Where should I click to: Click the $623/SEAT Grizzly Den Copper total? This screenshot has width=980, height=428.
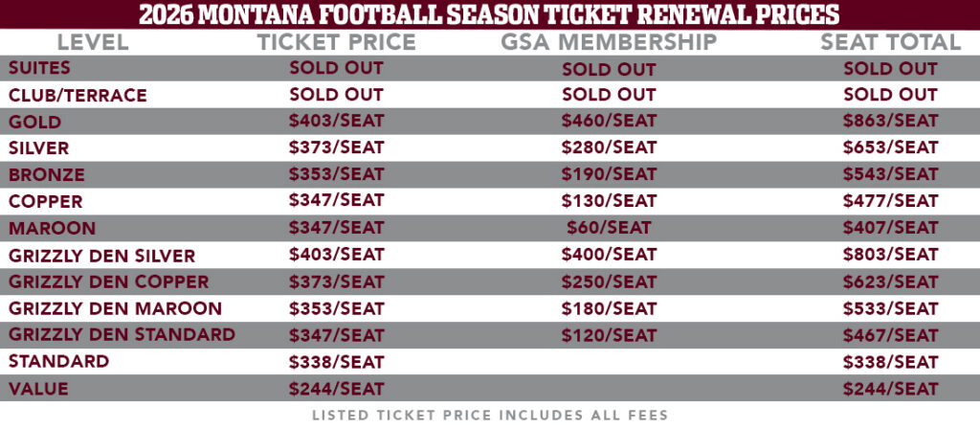[x=890, y=282]
